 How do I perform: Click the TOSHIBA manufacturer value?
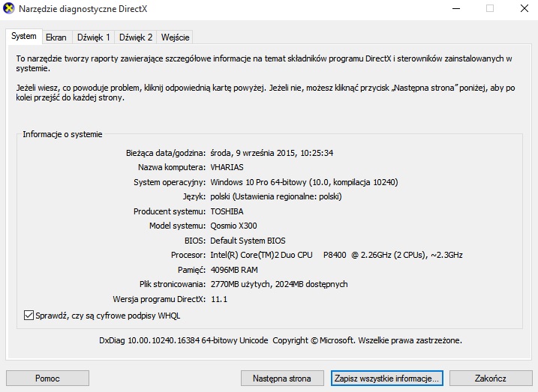click(227, 211)
